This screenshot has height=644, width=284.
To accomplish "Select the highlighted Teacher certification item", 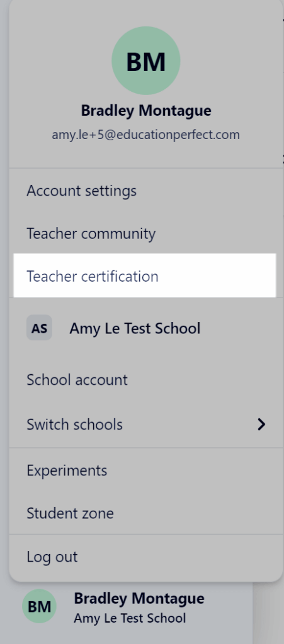I will [145, 276].
